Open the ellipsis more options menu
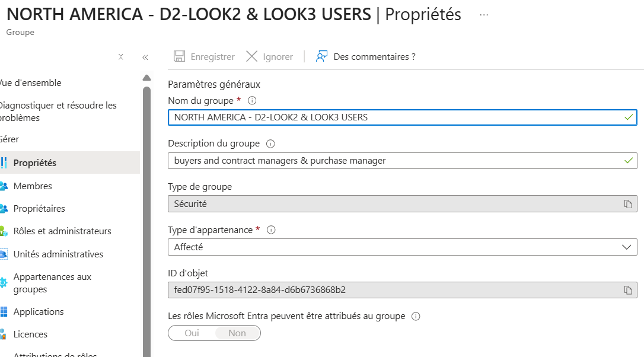The image size is (644, 357). pyautogui.click(x=484, y=15)
